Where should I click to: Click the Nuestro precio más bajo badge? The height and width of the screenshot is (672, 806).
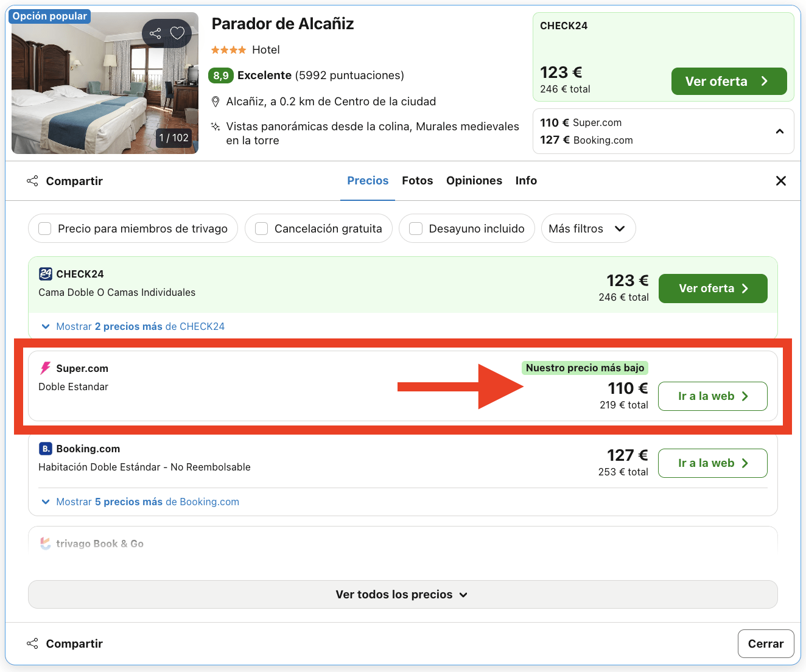coord(585,368)
